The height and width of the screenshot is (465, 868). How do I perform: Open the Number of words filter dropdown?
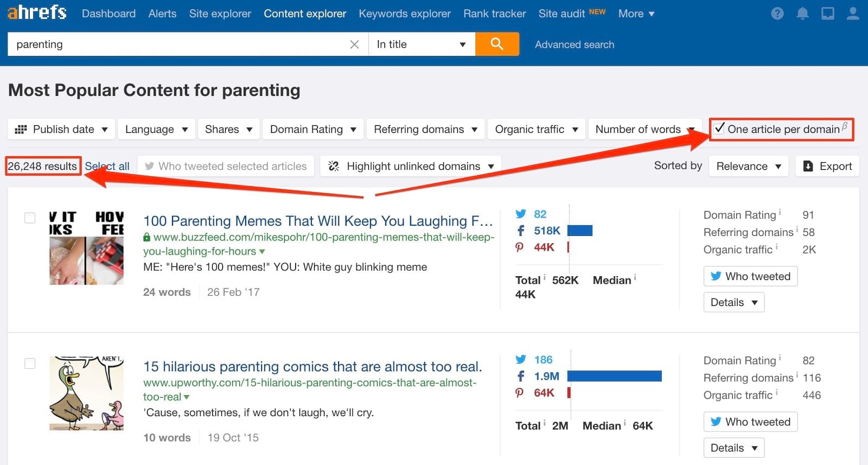coord(645,129)
